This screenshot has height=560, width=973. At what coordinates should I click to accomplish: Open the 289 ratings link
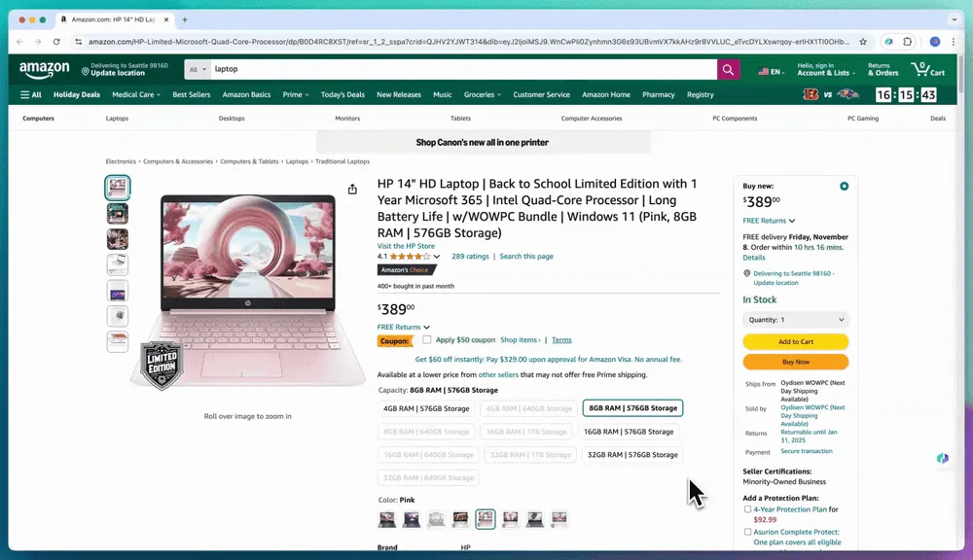point(470,256)
